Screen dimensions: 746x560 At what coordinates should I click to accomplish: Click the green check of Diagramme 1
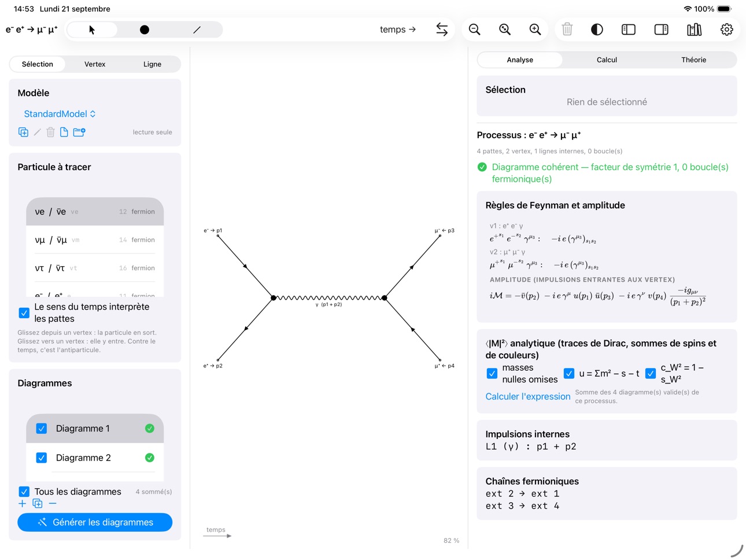point(150,429)
